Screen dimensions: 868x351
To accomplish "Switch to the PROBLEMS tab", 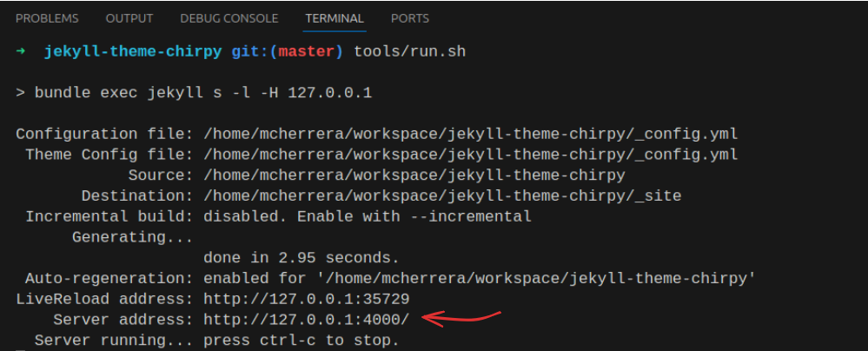I will click(47, 18).
